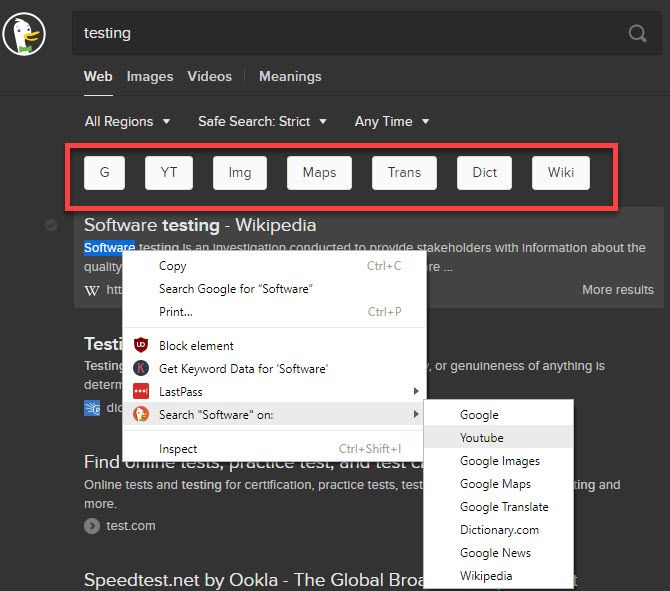
Task: Select Google in the submenu
Action: (499, 415)
